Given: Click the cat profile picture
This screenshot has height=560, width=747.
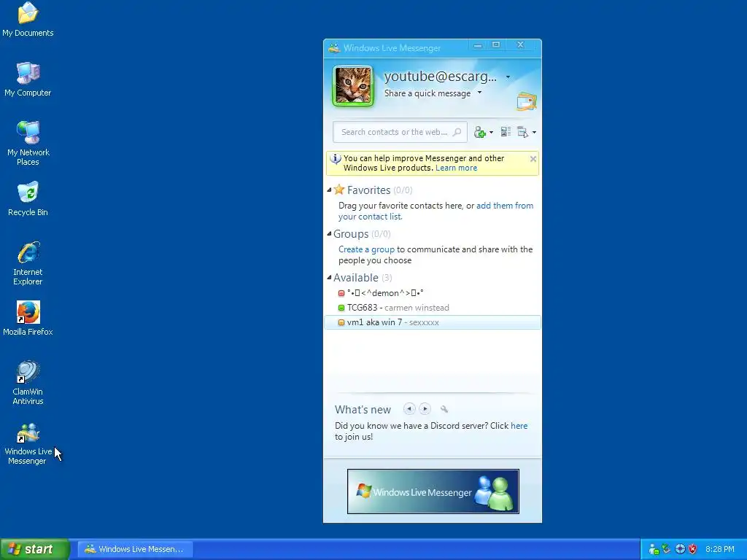Looking at the screenshot, I should pyautogui.click(x=353, y=86).
